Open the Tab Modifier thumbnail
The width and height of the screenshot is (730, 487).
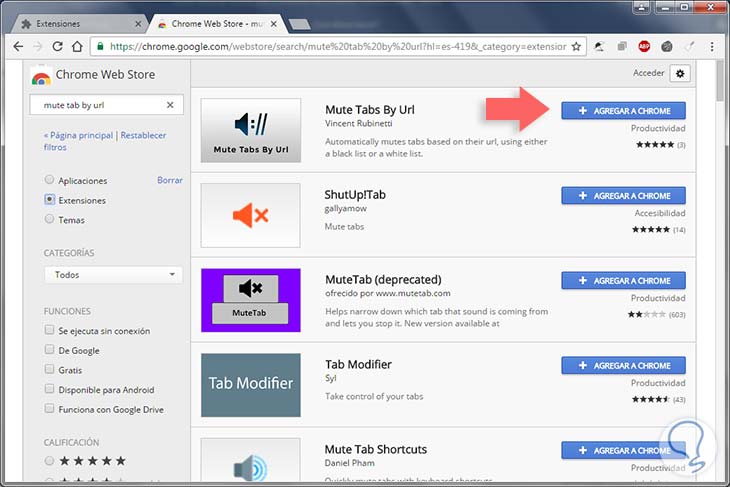pos(251,385)
